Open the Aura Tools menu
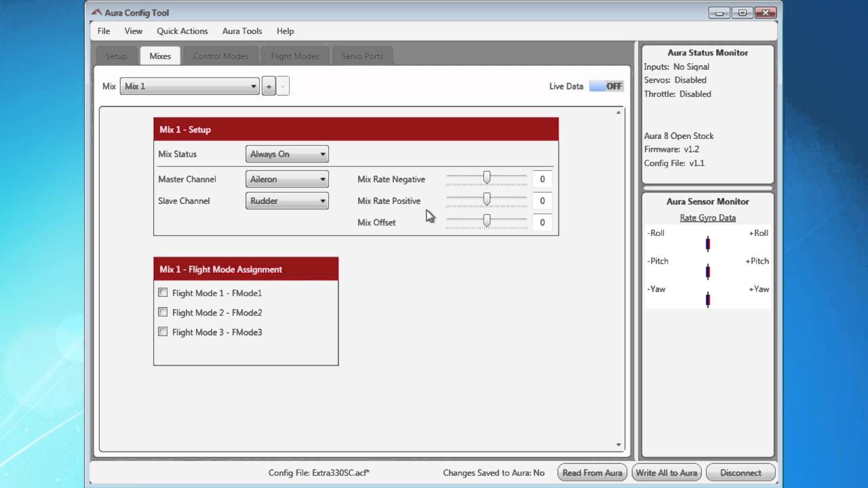Image resolution: width=868 pixels, height=488 pixels. click(x=242, y=31)
